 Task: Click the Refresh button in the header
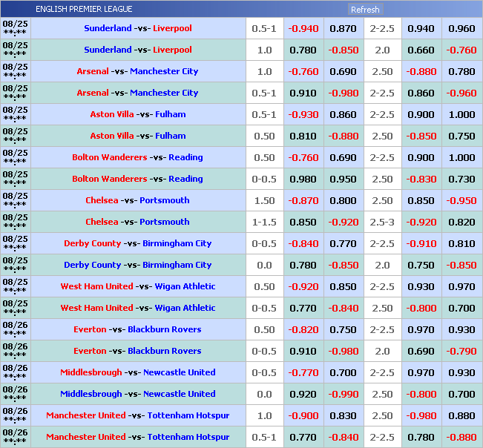click(x=365, y=10)
